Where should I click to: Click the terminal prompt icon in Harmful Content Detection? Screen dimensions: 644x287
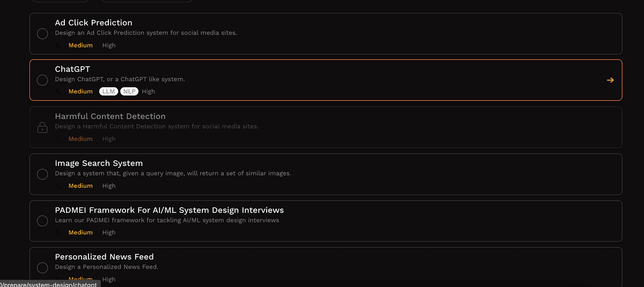tap(58, 139)
